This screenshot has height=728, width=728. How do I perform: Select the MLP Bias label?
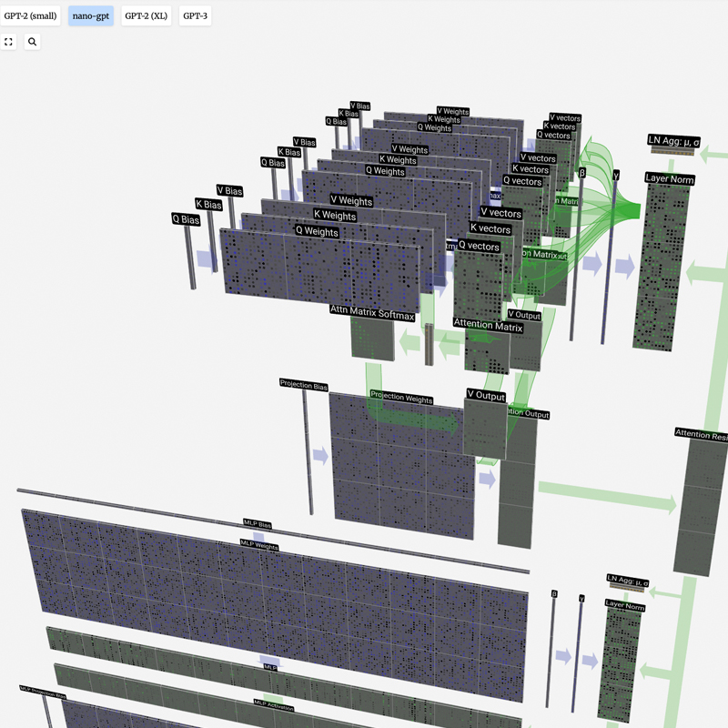tap(258, 524)
